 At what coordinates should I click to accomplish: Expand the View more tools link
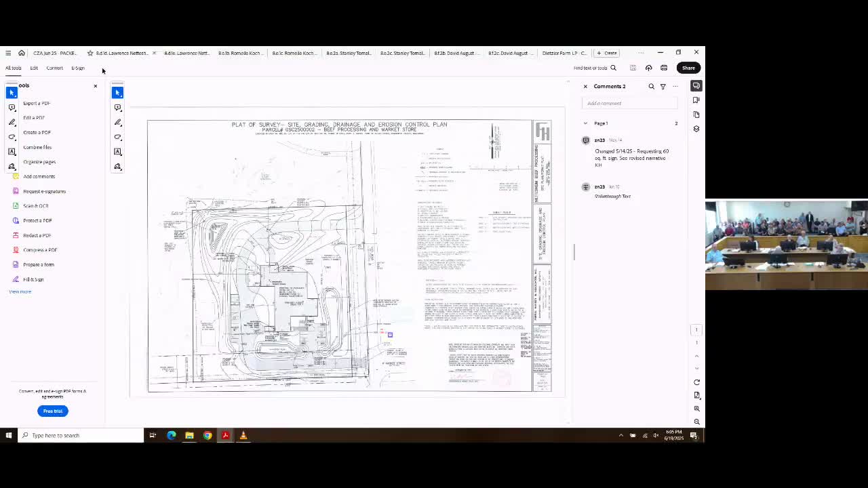point(20,291)
